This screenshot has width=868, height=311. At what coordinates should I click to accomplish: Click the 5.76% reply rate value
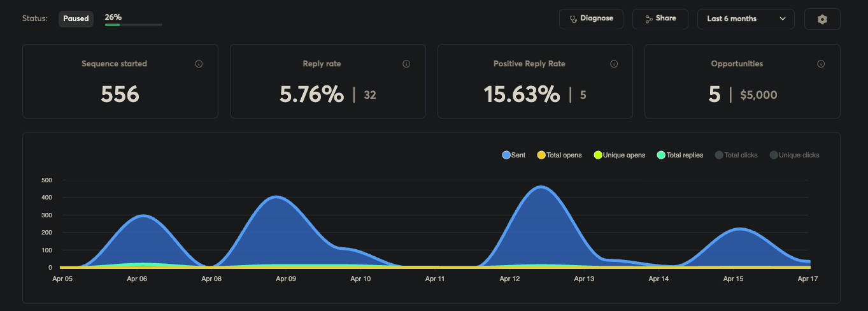coord(311,94)
